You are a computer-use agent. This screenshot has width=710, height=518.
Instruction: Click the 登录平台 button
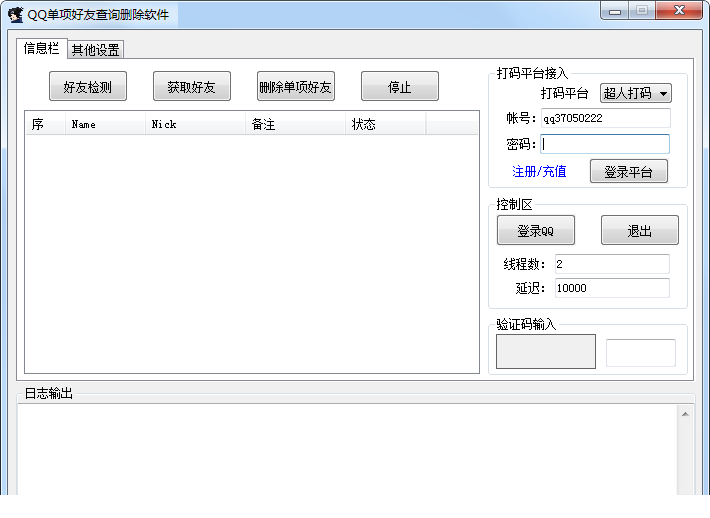[x=628, y=172]
